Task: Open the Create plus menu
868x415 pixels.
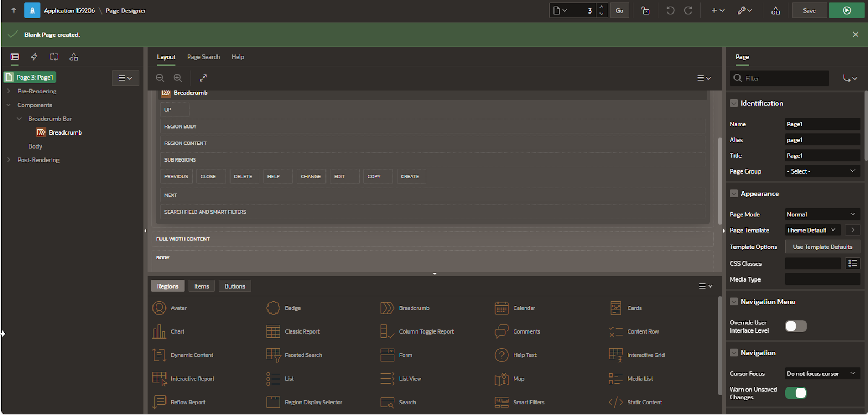Action: 718,10
